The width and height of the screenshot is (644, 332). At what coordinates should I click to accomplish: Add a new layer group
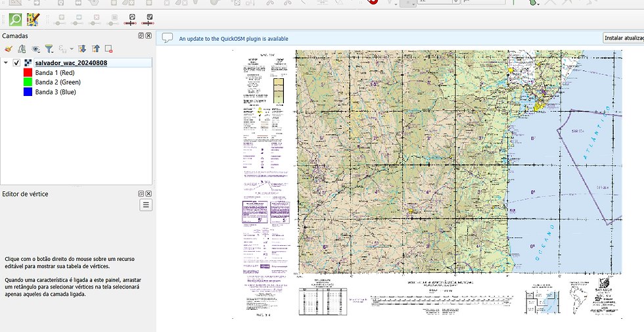[x=22, y=49]
